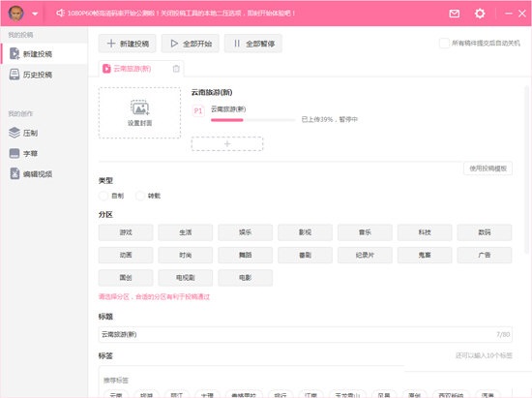The width and height of the screenshot is (532, 398).
Task: Choose the 科技 category
Action: point(425,232)
